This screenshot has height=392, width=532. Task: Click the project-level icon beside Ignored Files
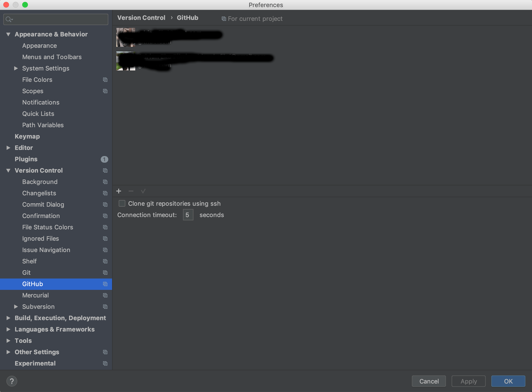[105, 239]
